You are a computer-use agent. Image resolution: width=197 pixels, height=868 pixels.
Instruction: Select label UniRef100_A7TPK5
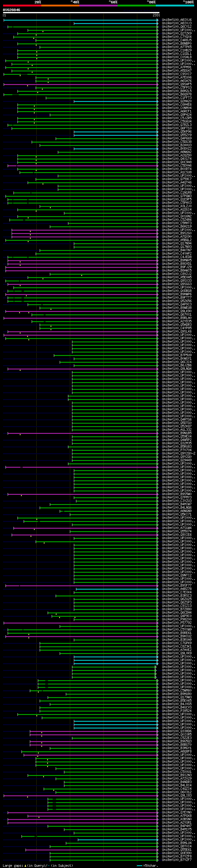click(x=176, y=47)
